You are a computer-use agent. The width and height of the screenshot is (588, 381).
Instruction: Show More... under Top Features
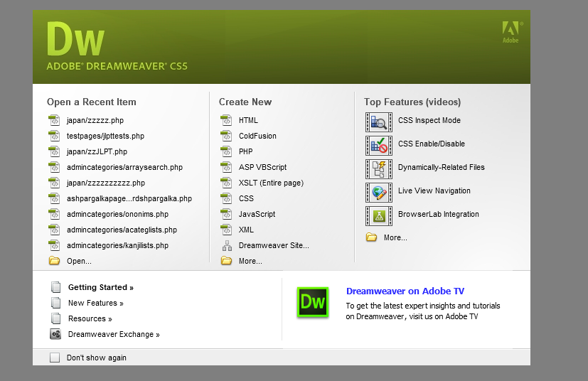pyautogui.click(x=395, y=237)
